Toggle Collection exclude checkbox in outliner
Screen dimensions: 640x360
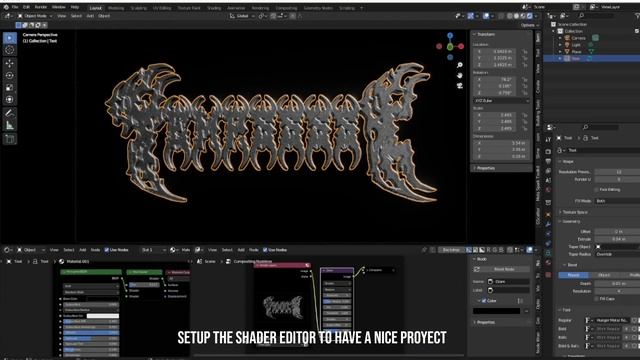click(x=637, y=31)
